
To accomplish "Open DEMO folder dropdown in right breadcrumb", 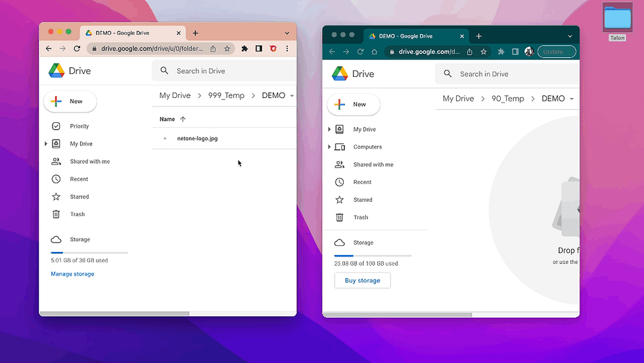I will click(572, 99).
